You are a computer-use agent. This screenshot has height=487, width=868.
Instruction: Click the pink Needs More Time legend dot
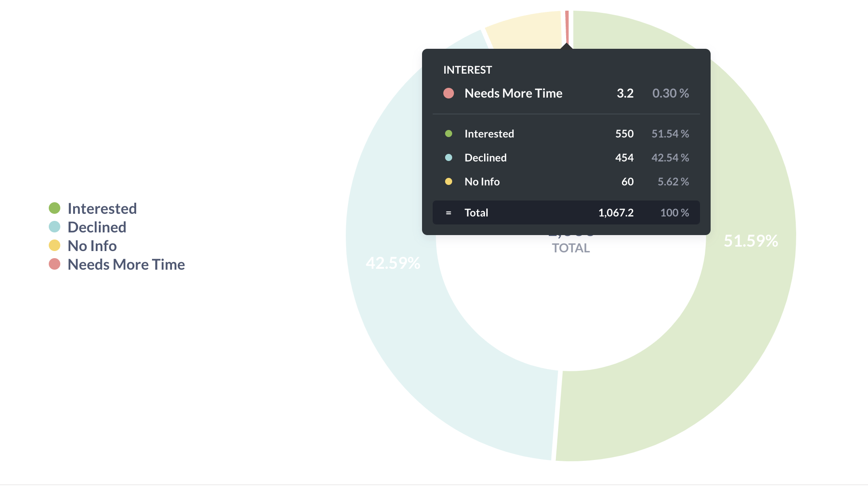[x=55, y=264]
